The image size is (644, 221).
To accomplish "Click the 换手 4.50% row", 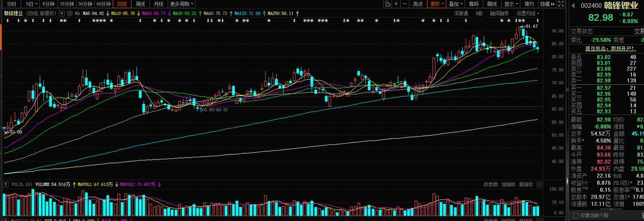I will (591, 141).
